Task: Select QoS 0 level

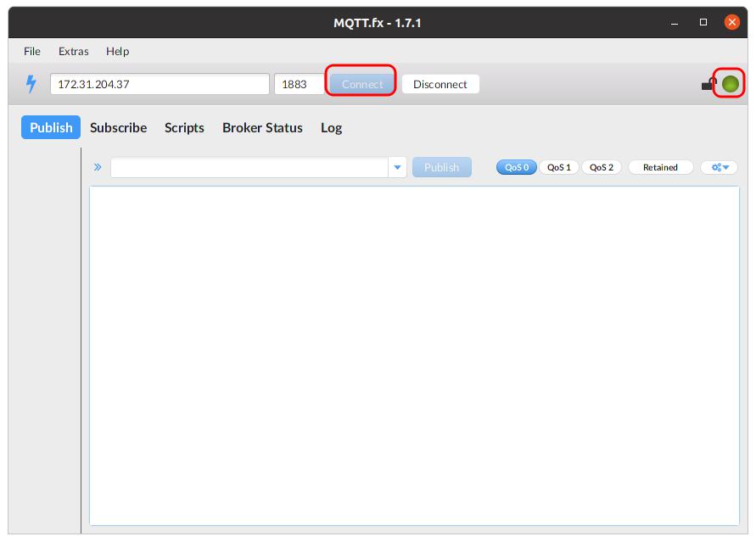Action: [x=517, y=167]
